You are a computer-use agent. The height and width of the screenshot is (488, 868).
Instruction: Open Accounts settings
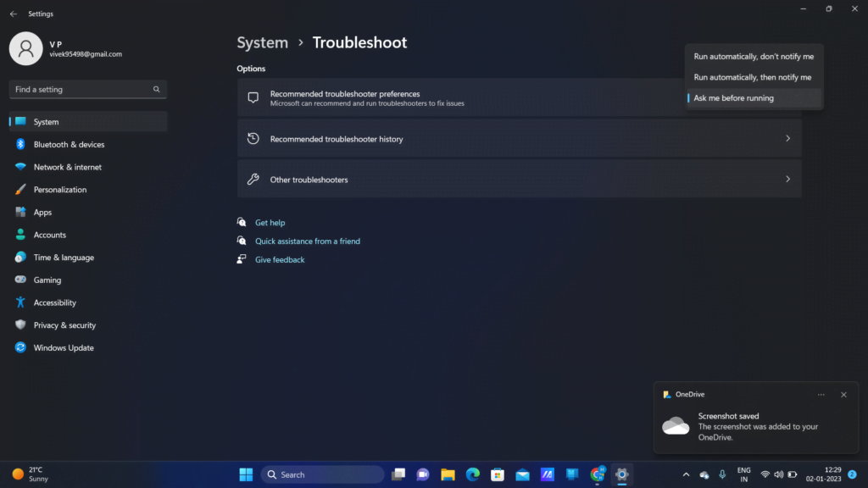88,236
